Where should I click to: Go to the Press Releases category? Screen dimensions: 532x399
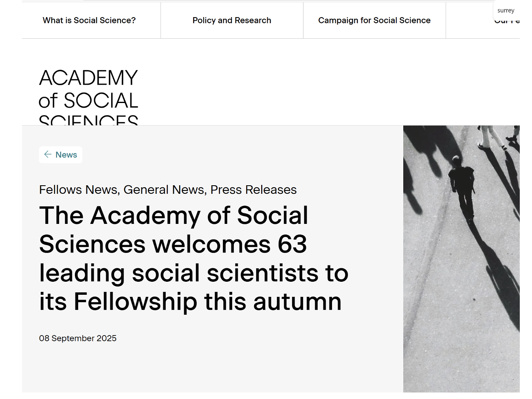(253, 190)
